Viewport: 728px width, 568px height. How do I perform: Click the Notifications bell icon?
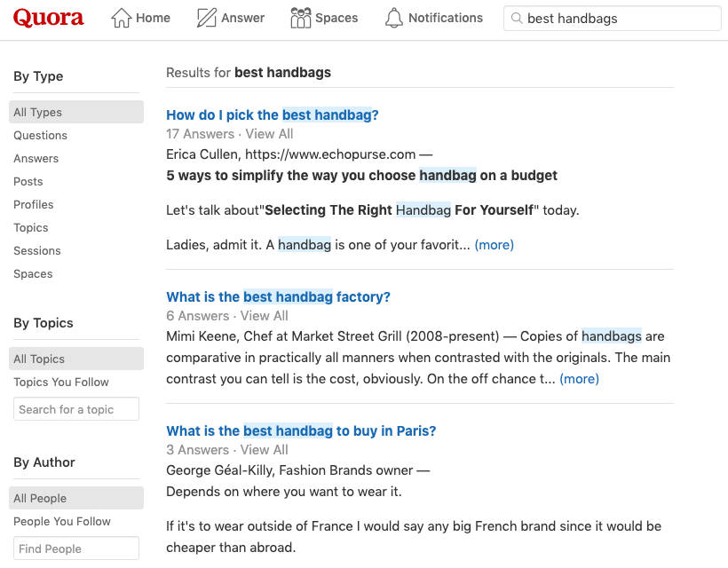[x=393, y=18]
